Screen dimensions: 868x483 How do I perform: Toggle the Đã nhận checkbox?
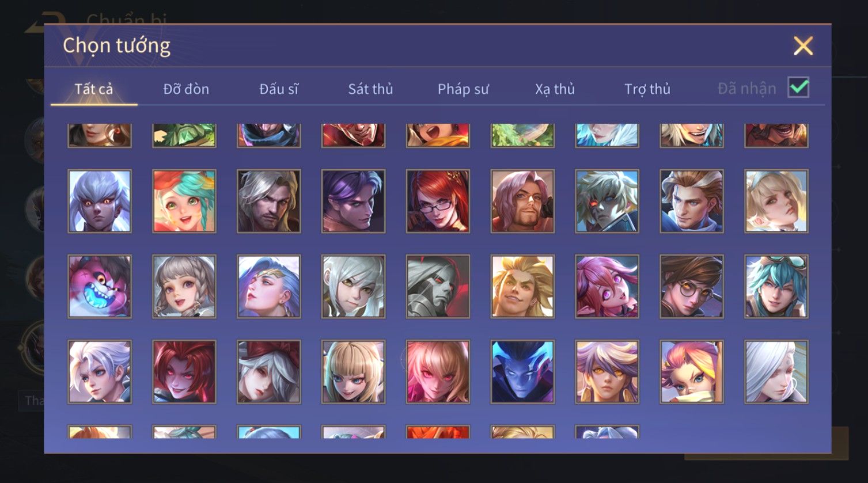[x=798, y=88]
